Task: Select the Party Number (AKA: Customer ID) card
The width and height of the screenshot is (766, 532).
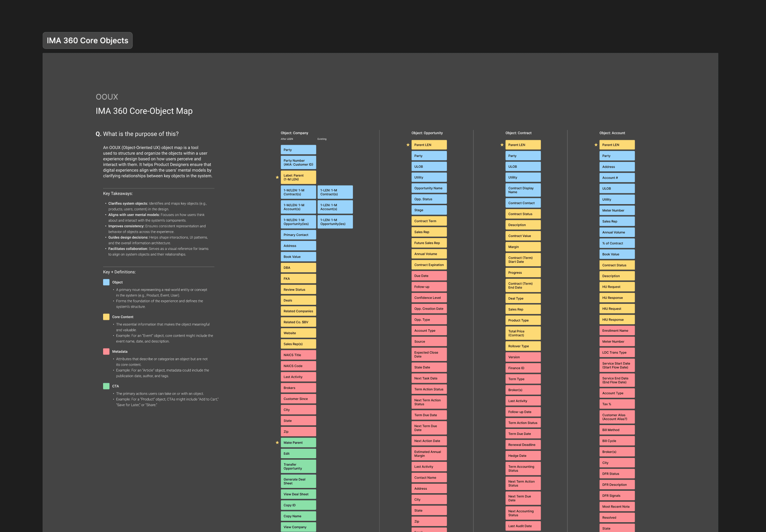Action: (x=298, y=163)
